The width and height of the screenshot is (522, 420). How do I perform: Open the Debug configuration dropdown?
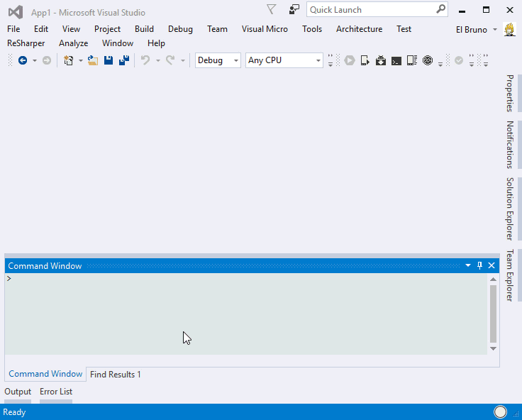pos(218,60)
